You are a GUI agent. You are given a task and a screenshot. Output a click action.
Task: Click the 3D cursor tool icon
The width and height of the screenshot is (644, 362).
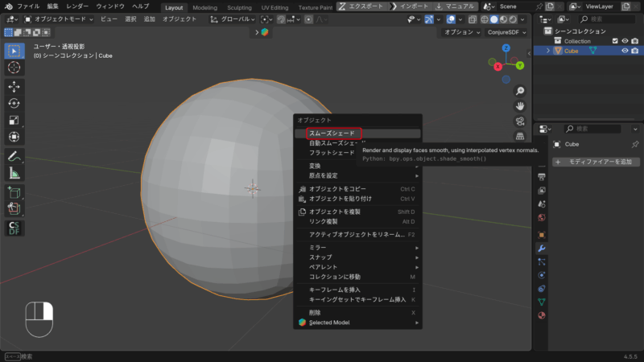click(14, 68)
